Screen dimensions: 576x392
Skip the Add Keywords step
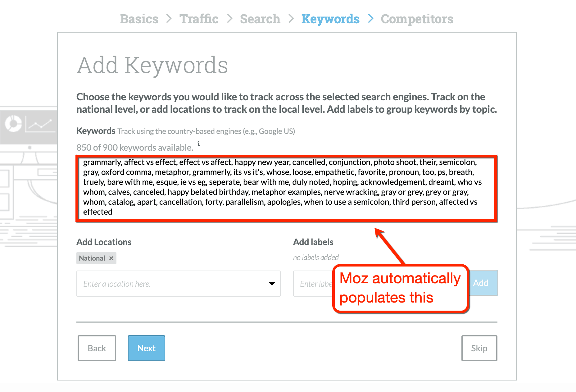479,348
